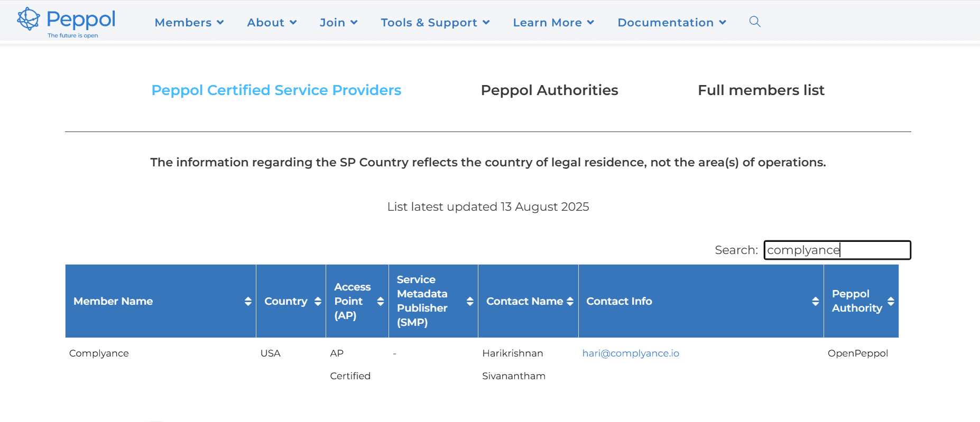Open the Documentation dropdown

click(x=671, y=23)
